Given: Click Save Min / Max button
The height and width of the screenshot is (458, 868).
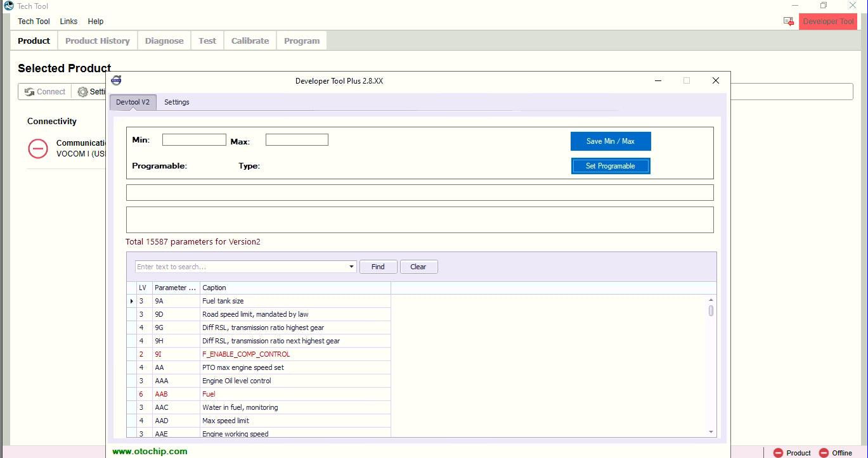Looking at the screenshot, I should point(610,141).
